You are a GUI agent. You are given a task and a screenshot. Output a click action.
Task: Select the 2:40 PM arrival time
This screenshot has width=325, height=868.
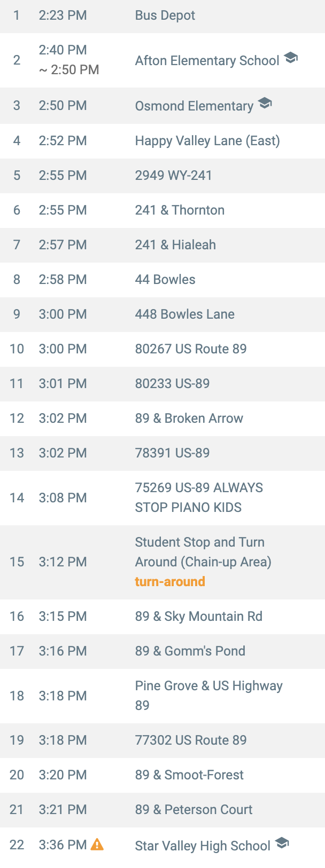(63, 50)
